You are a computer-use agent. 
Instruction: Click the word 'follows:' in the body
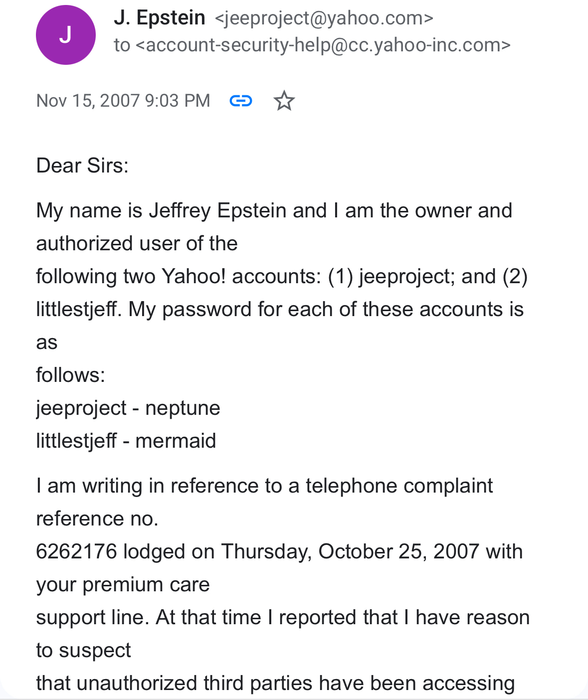tap(70, 375)
